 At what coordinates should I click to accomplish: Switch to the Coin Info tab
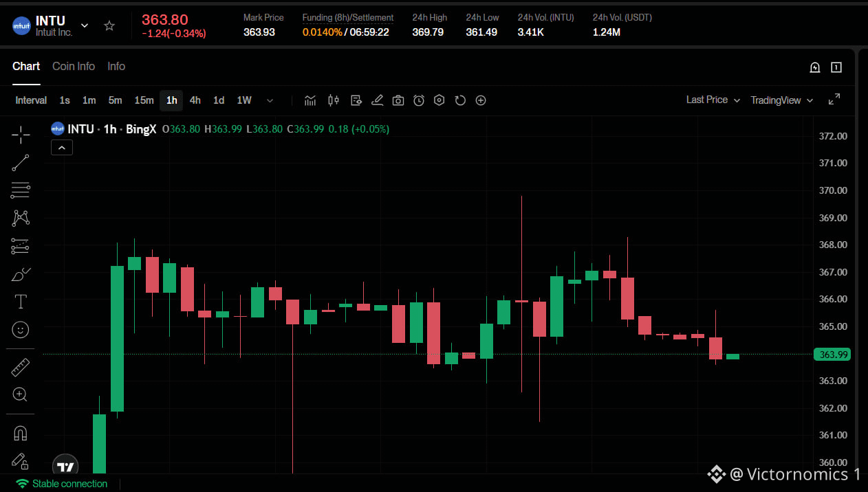click(x=74, y=66)
